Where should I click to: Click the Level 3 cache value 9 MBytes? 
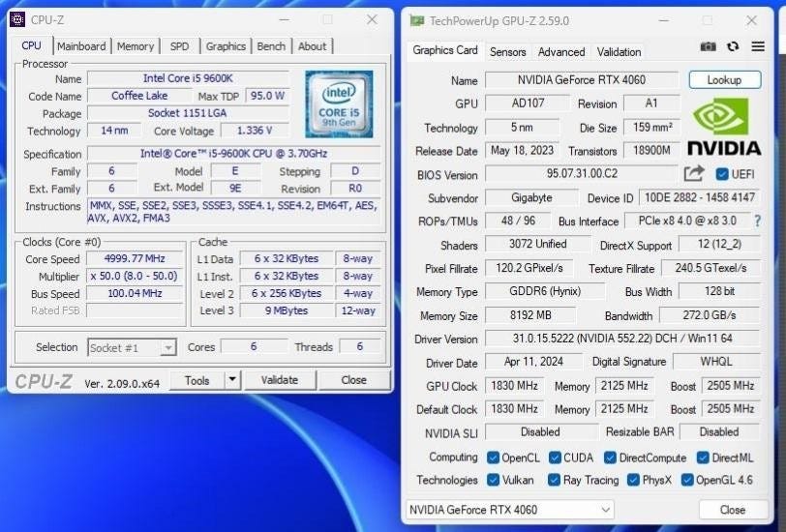click(x=287, y=310)
